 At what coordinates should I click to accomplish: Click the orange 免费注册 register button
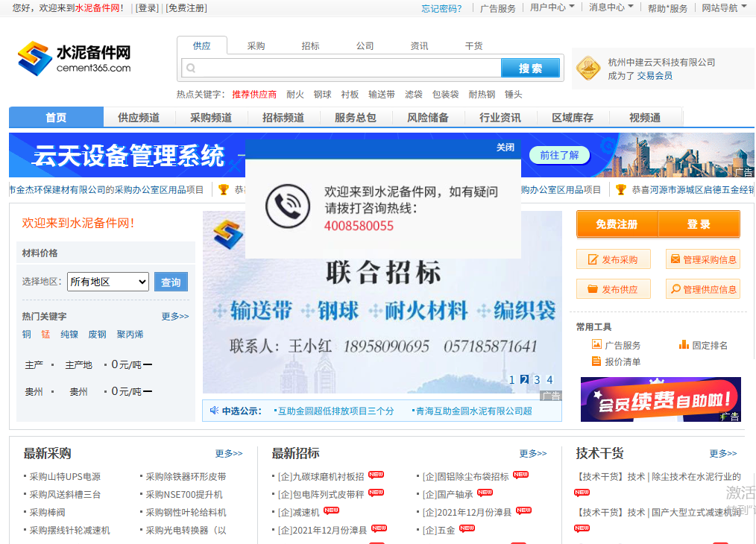point(617,224)
